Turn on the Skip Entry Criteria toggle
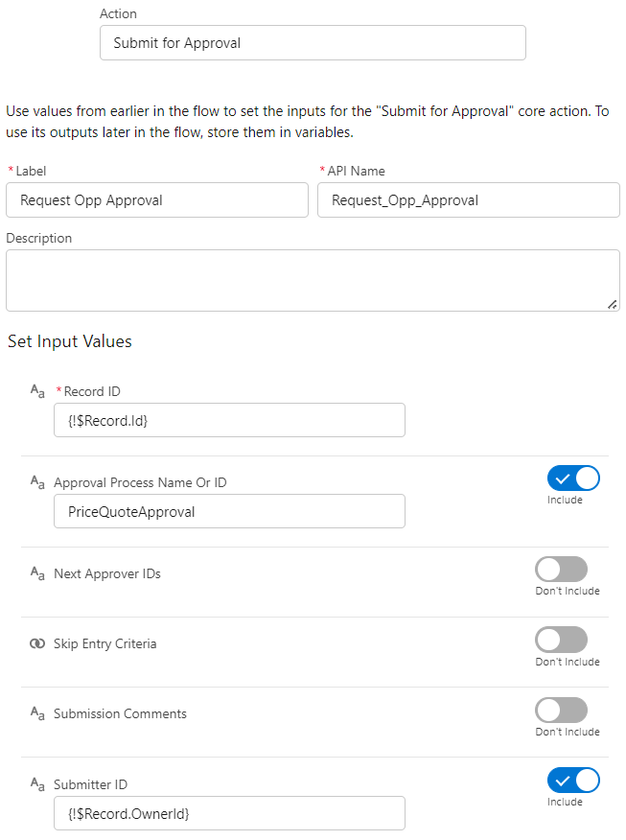 coord(561,640)
